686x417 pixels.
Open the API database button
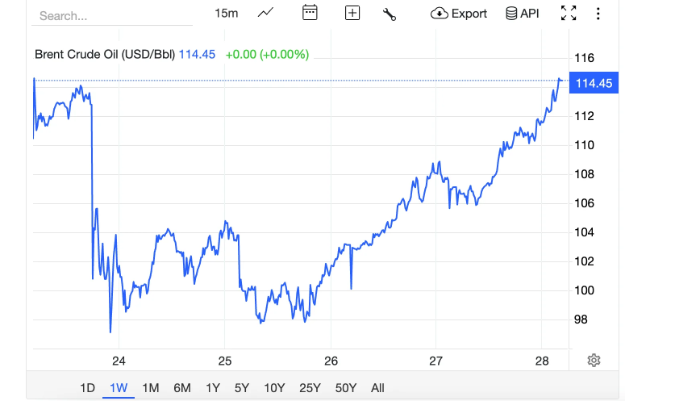click(x=522, y=13)
